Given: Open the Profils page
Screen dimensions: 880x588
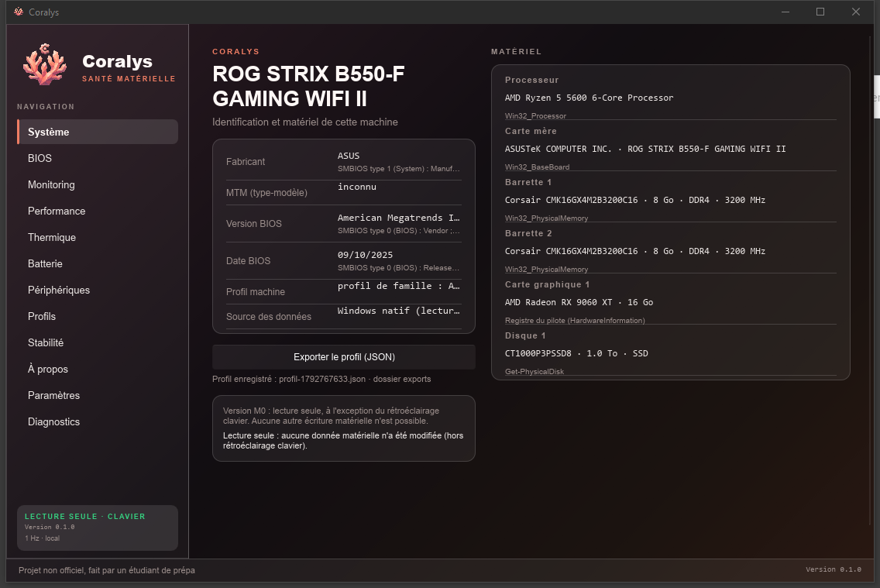Looking at the screenshot, I should pyautogui.click(x=98, y=316).
